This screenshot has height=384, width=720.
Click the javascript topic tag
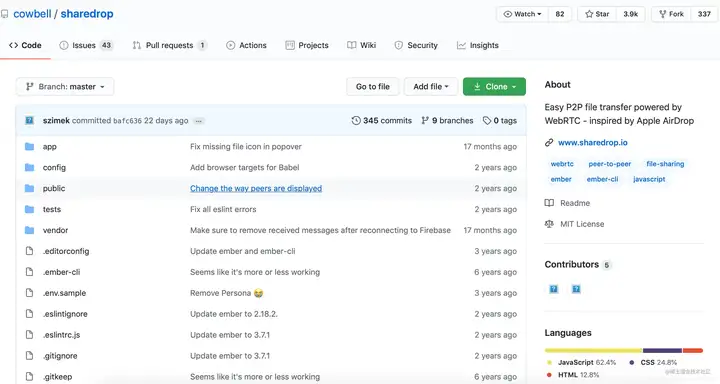[649, 179]
